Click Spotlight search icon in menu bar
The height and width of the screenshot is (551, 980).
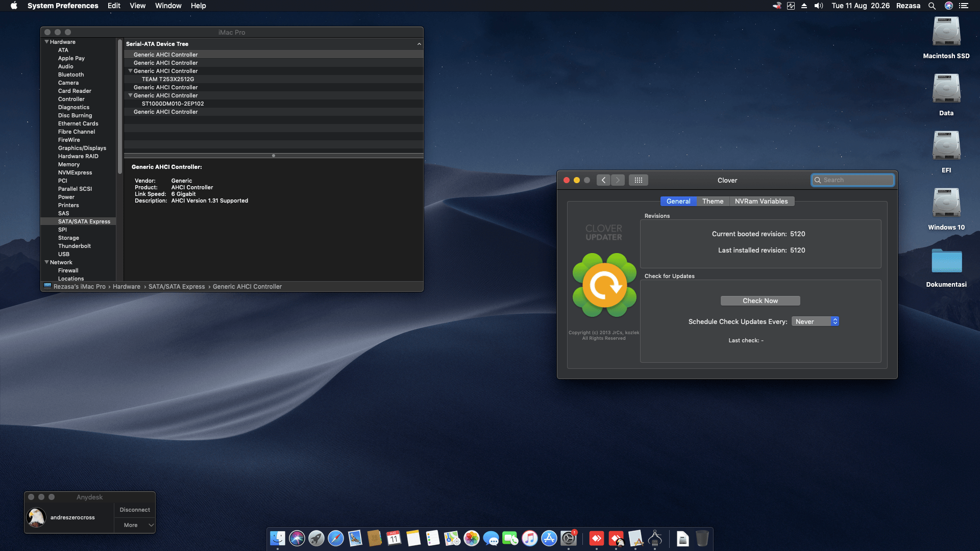pyautogui.click(x=932, y=6)
